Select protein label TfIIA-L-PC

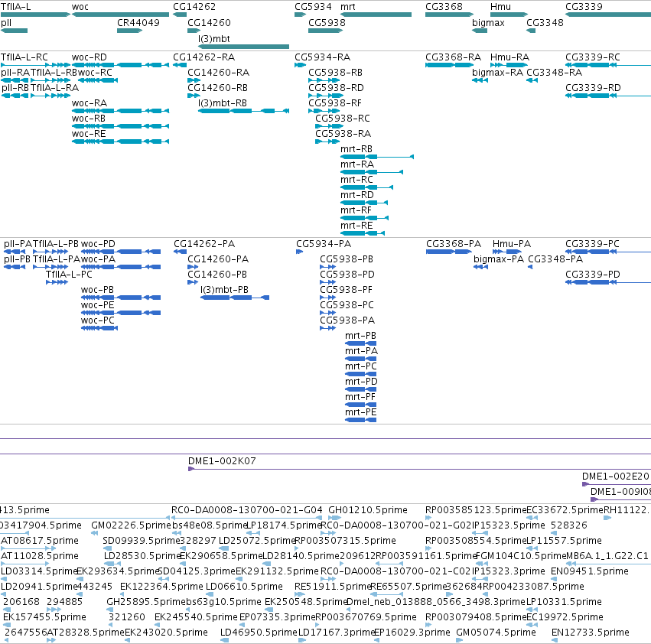(69, 275)
